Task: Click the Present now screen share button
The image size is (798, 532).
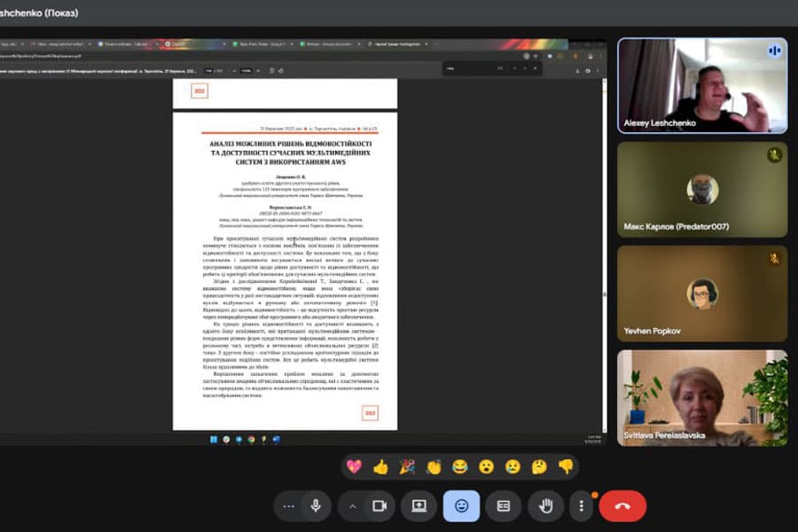Action: click(x=419, y=505)
